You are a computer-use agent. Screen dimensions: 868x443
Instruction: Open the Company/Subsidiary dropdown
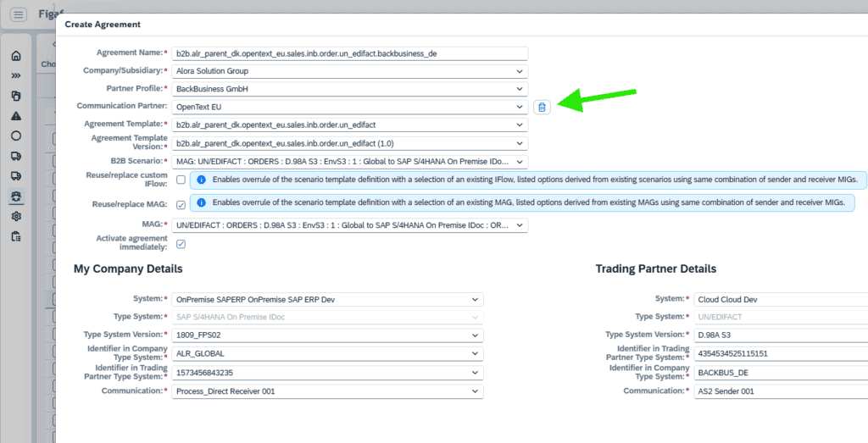[350, 71]
